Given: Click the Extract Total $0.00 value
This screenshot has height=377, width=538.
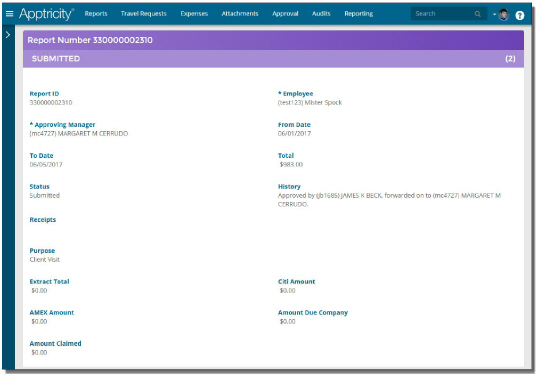Looking at the screenshot, I should [39, 291].
